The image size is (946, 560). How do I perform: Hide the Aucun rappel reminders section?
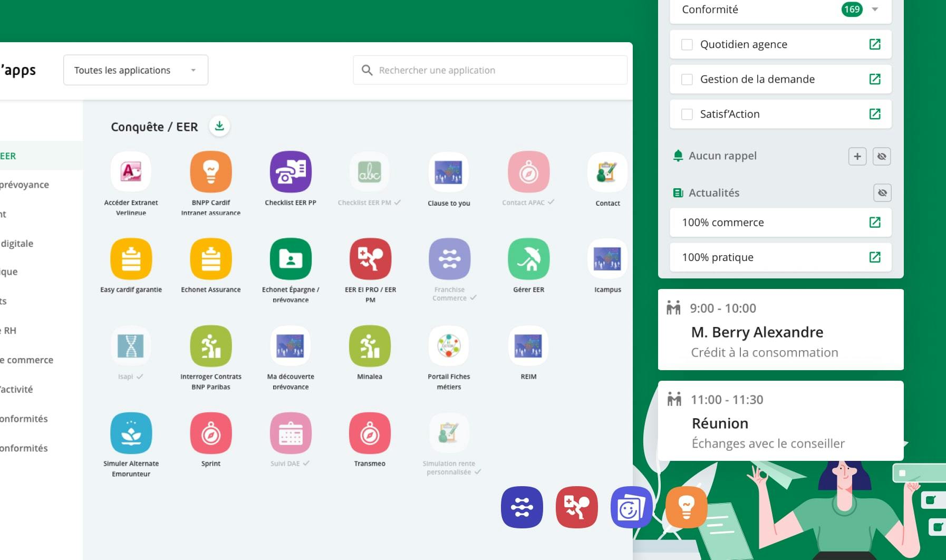[882, 156]
